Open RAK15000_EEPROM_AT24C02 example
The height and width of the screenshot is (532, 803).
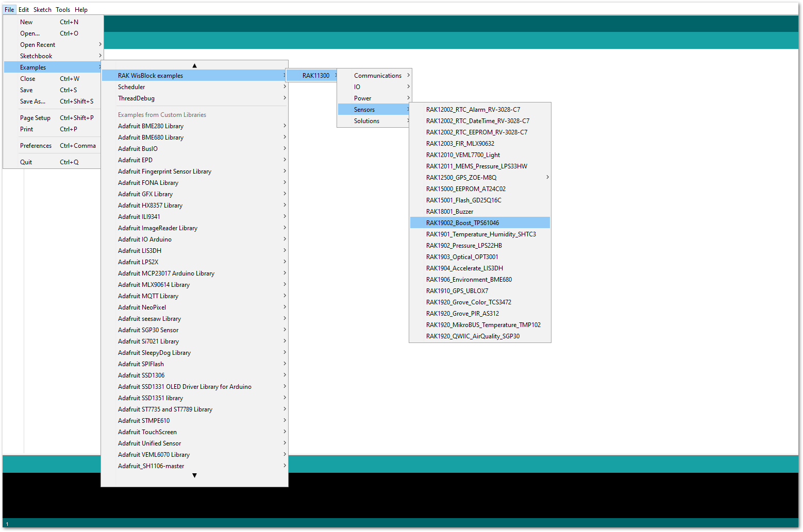tap(480, 189)
